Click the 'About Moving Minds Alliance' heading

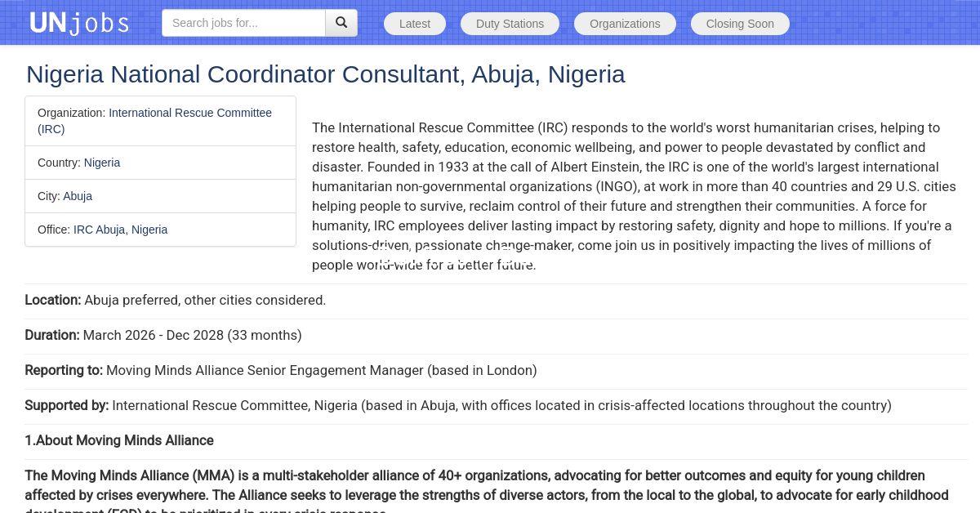click(x=119, y=440)
